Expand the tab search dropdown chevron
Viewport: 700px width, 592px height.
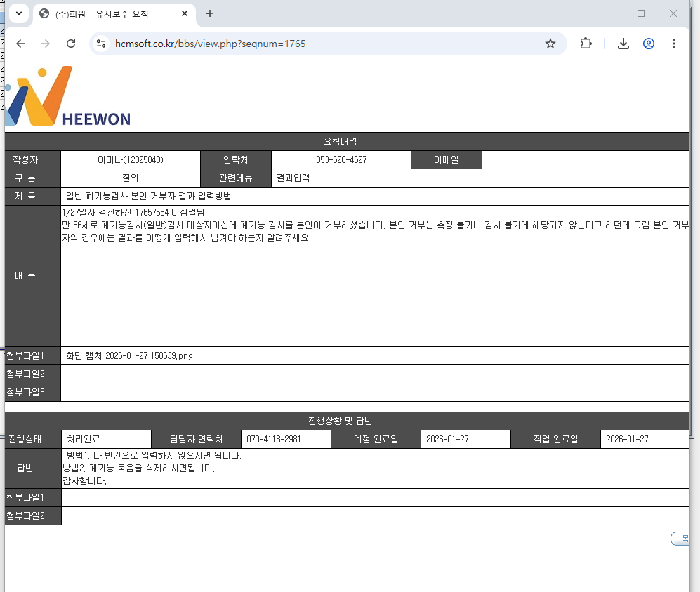(19, 13)
